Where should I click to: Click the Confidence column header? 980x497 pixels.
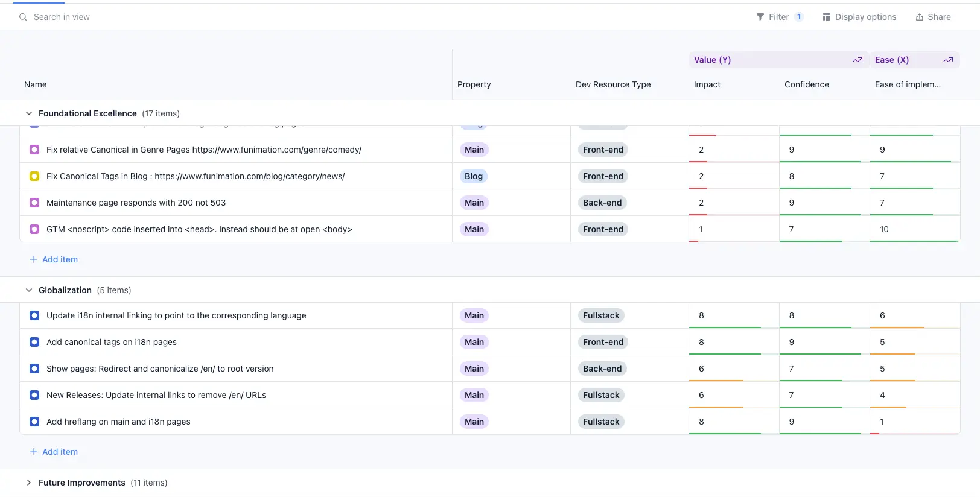click(806, 84)
